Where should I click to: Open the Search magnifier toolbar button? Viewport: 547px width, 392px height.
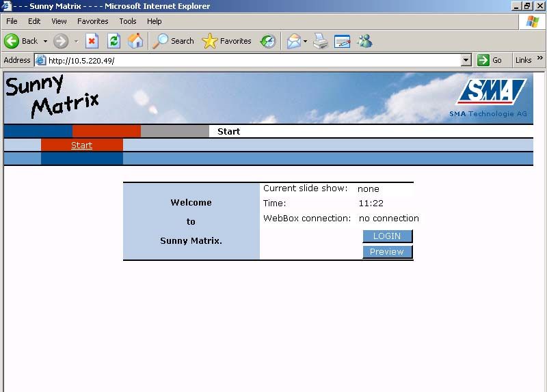(174, 41)
